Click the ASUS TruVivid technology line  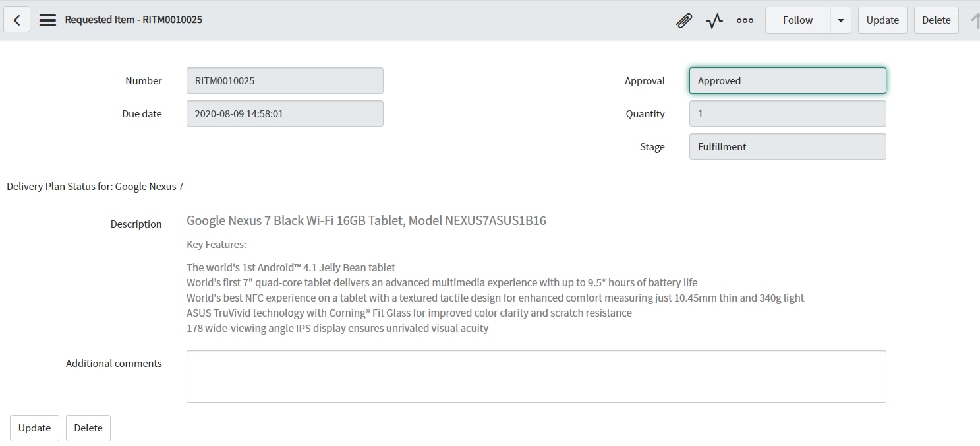(x=409, y=313)
